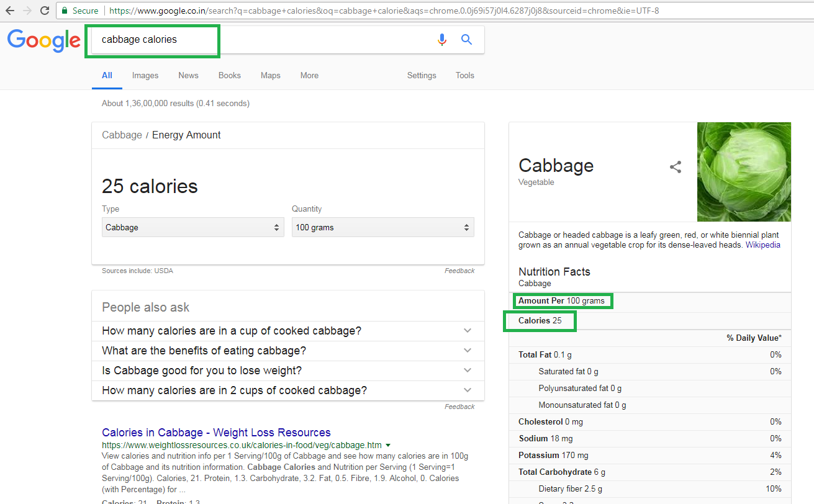This screenshot has width=814, height=504.
Task: Expand 'How many calories are in a cup of cooked cabbage?'
Action: coord(288,331)
